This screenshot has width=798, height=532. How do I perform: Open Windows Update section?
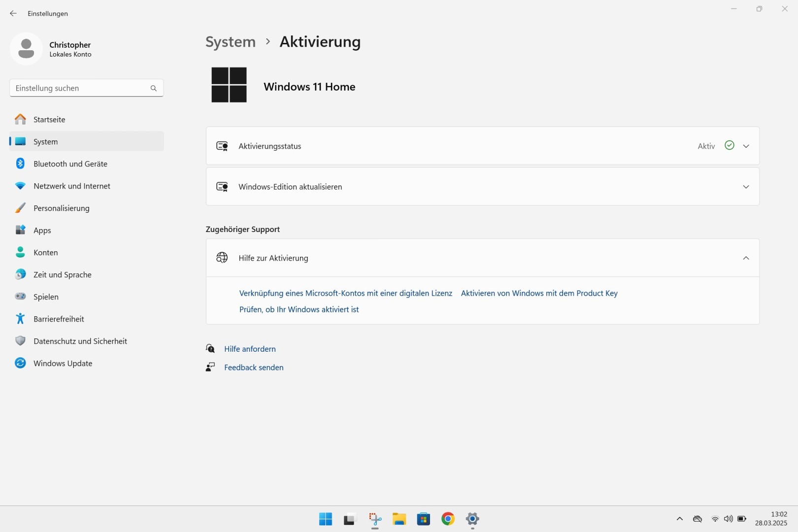pyautogui.click(x=63, y=364)
